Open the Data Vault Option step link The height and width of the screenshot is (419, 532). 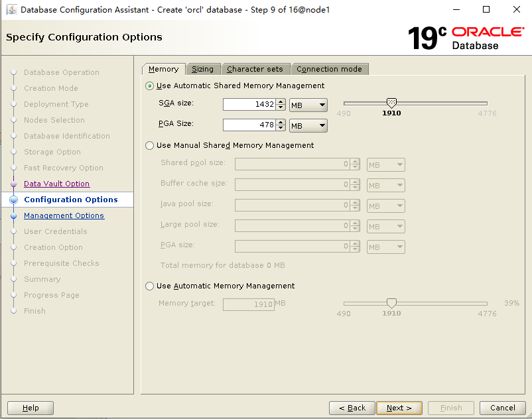tap(56, 184)
